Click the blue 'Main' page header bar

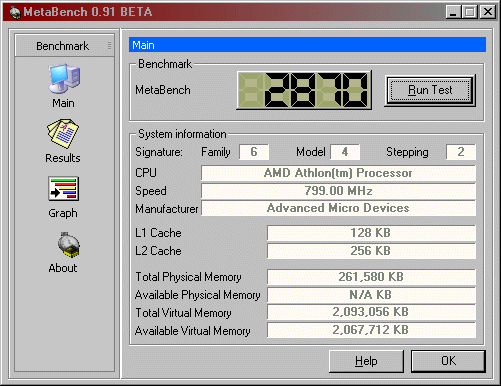point(307,45)
